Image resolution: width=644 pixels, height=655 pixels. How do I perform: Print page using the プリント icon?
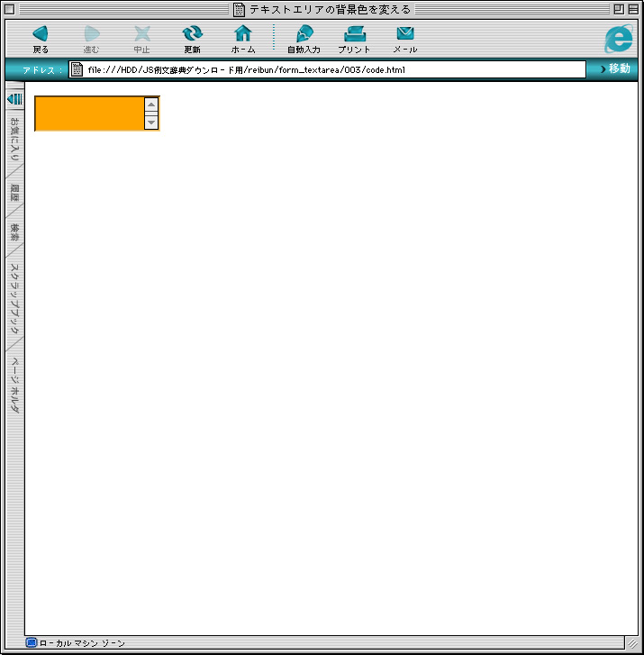[x=354, y=34]
